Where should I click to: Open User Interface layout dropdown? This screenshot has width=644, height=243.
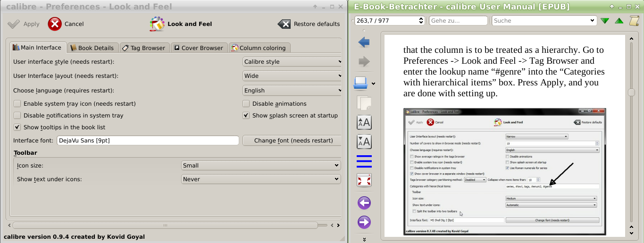[x=292, y=76]
